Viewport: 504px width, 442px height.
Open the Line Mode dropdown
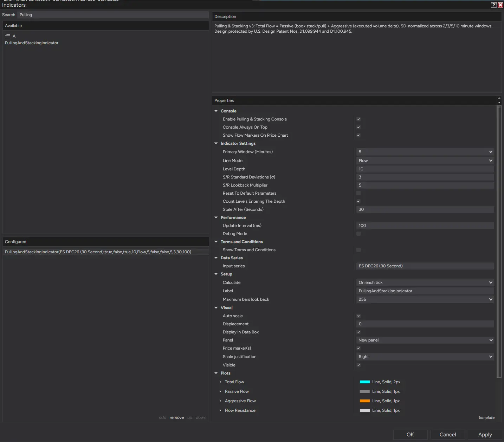click(x=425, y=161)
